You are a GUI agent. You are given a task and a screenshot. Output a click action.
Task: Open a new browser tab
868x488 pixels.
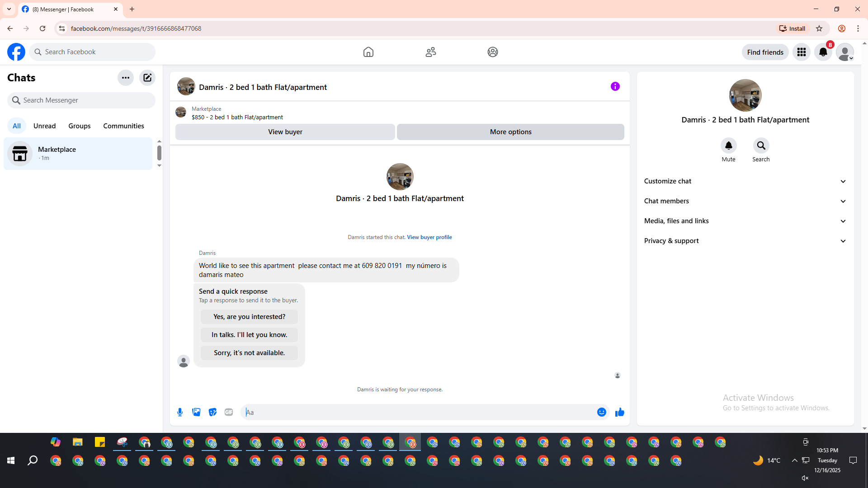pos(132,9)
